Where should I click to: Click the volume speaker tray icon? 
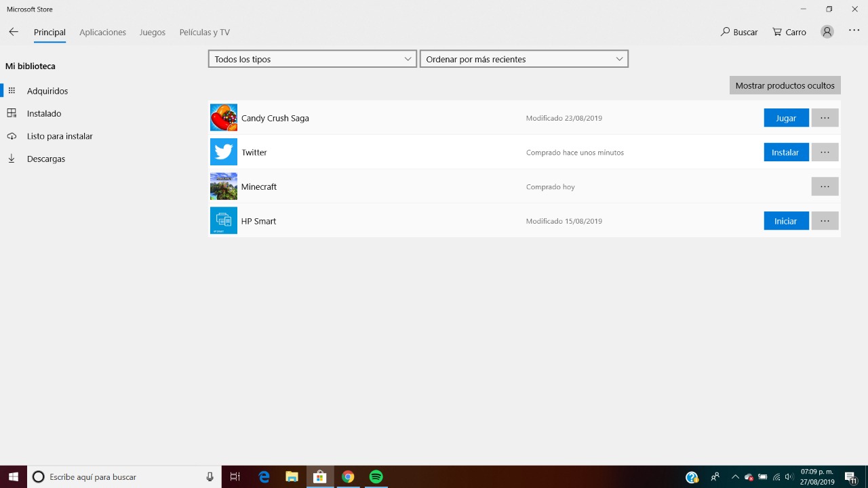(789, 477)
